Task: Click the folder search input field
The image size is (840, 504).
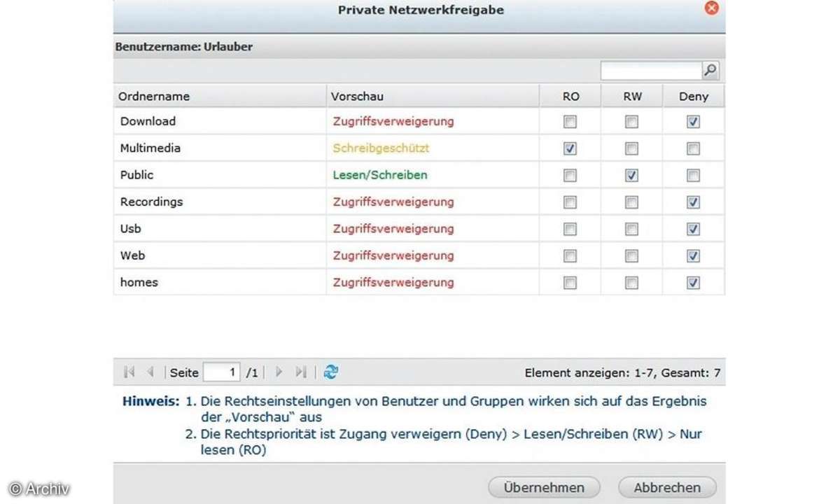Action: 652,70
